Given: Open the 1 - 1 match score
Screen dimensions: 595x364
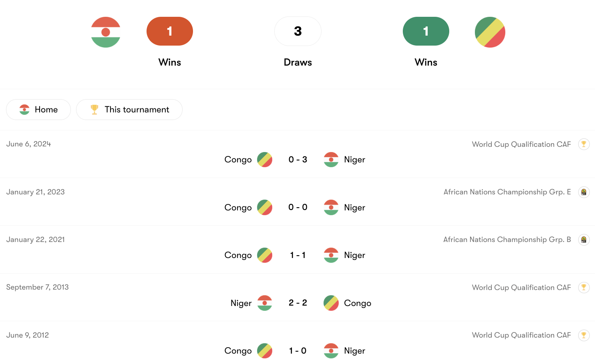Looking at the screenshot, I should tap(297, 255).
